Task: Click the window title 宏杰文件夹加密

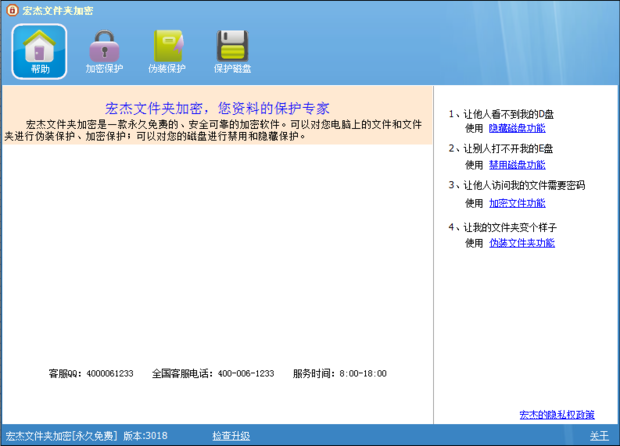Action: point(58,11)
